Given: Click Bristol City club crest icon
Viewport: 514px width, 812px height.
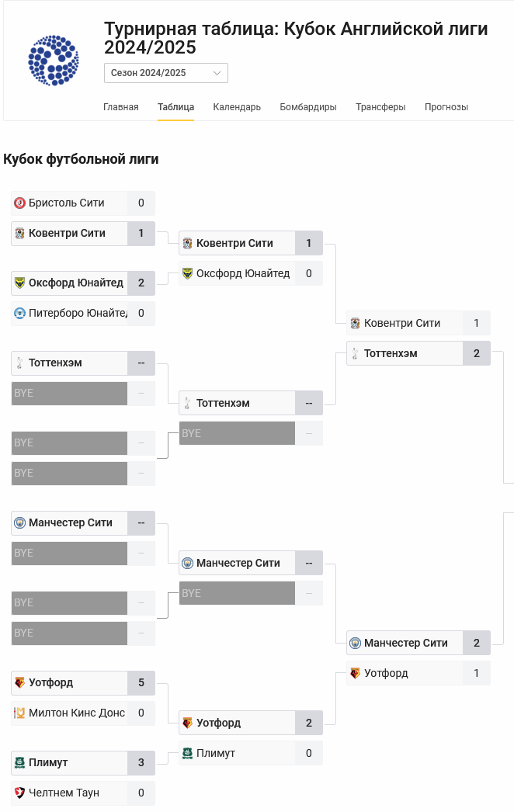Looking at the screenshot, I should 20,203.
